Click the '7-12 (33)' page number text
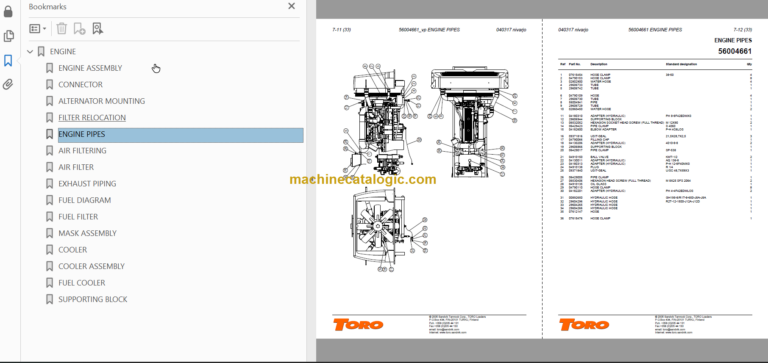This screenshot has width=768, height=363. tap(742, 30)
